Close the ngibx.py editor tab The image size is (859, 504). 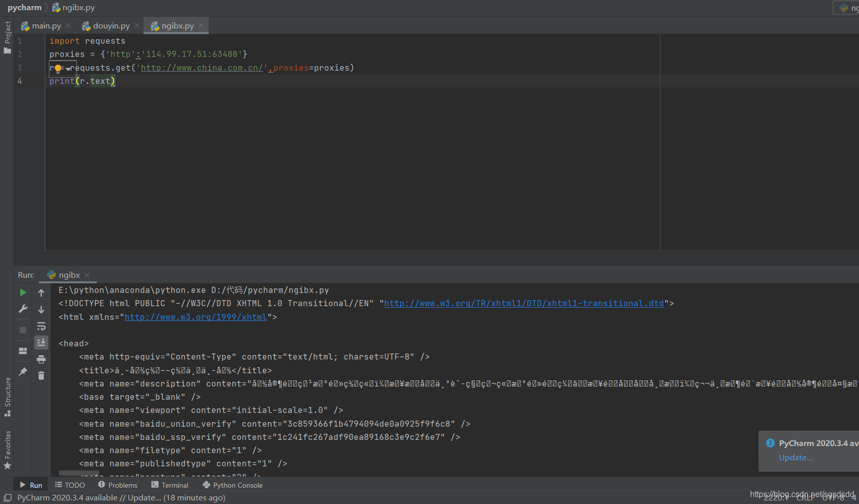click(201, 25)
